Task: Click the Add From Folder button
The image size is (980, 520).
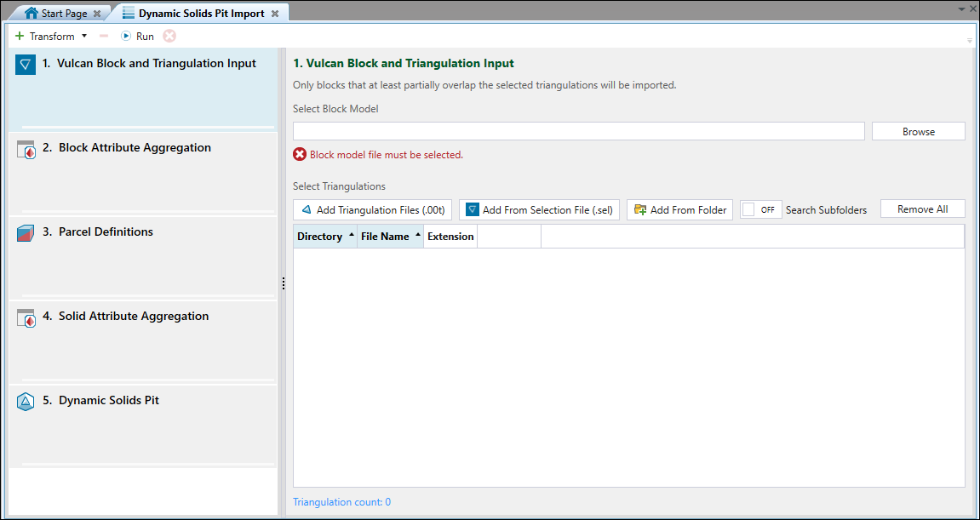Action: click(680, 210)
